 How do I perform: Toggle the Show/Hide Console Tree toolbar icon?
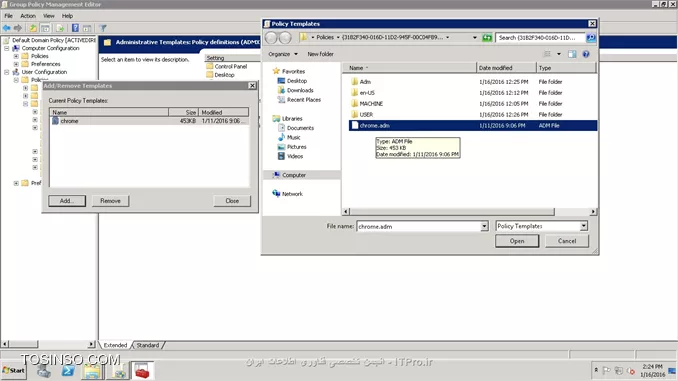tap(45, 28)
